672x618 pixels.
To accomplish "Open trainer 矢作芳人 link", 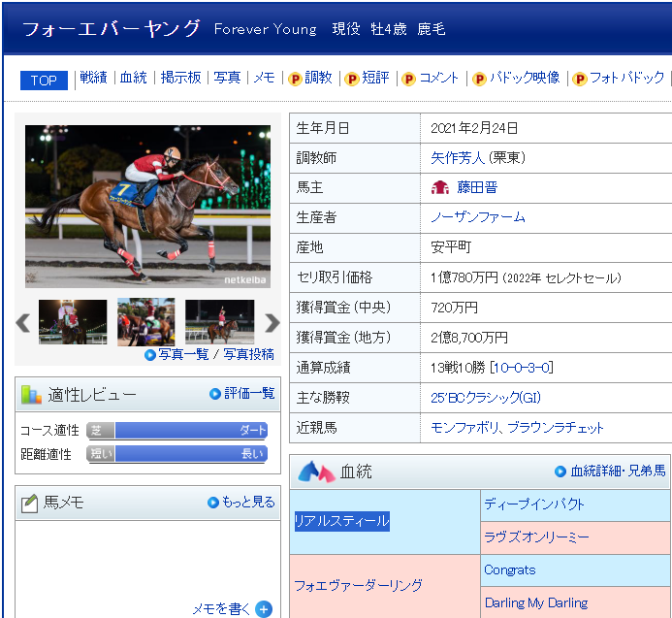I will pos(458,157).
